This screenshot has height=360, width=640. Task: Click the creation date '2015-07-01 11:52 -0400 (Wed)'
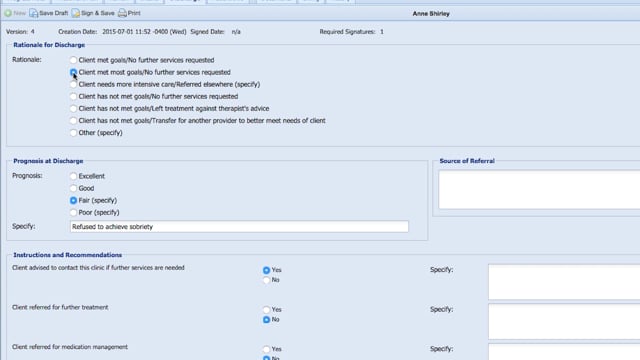point(144,31)
